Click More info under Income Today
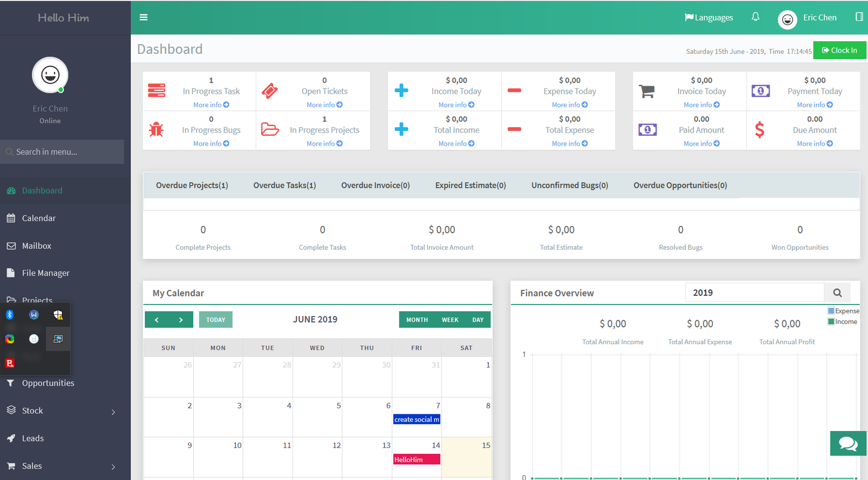This screenshot has width=868, height=480. tap(456, 105)
